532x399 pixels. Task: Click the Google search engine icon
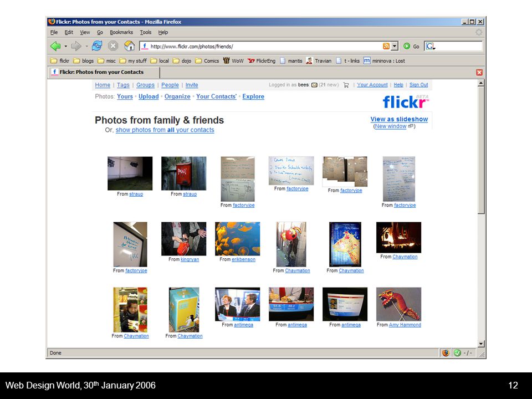coord(430,46)
